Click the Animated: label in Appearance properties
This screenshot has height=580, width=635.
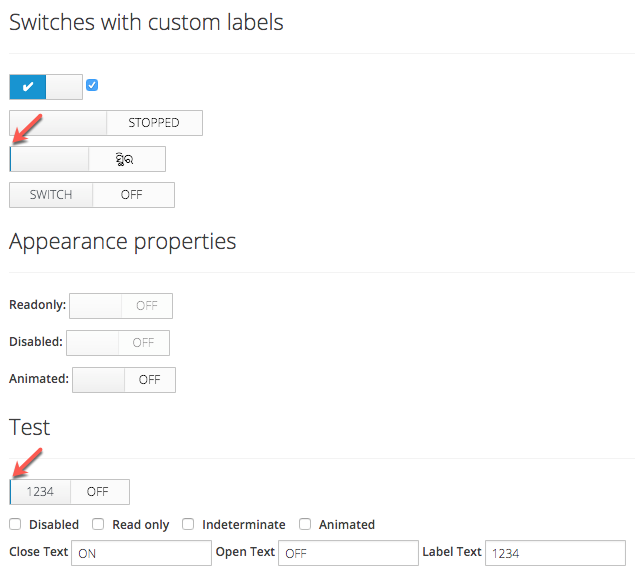[x=39, y=379]
